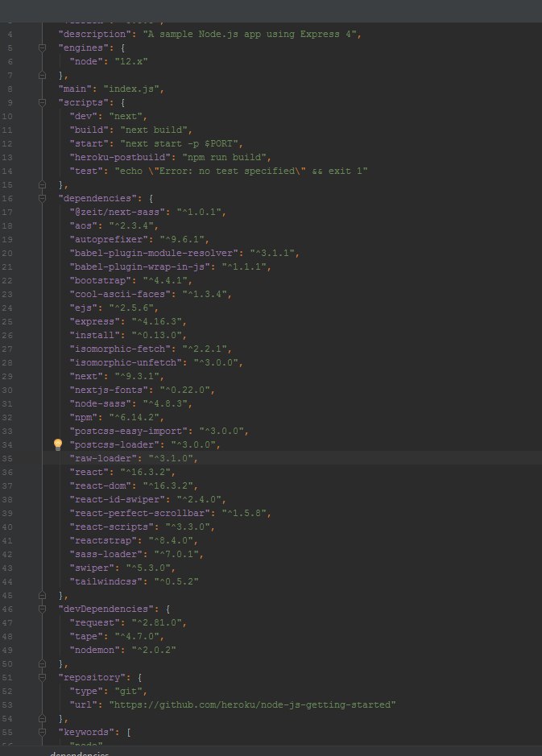Click fold end marker after "node": "12.x"
This screenshot has width=542, height=756.
42,75
